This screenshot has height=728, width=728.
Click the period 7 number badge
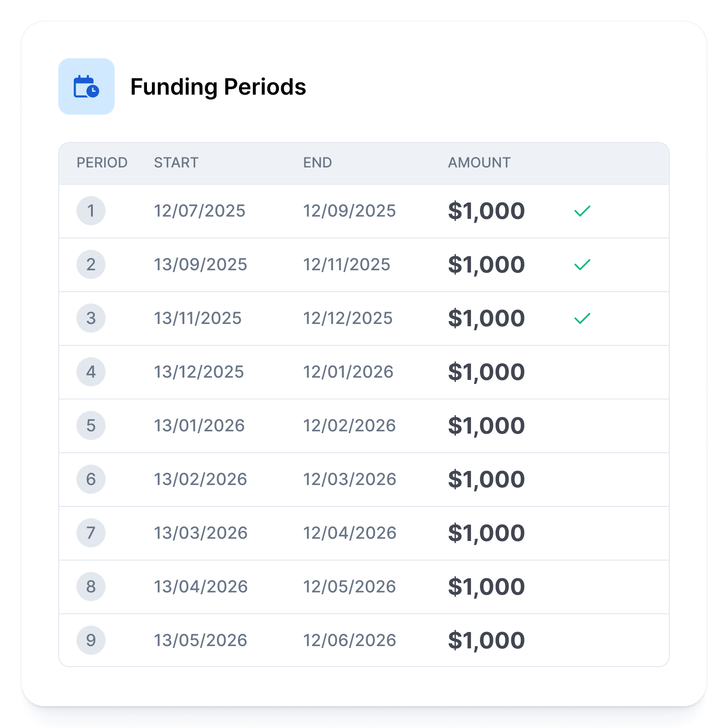[x=91, y=533]
